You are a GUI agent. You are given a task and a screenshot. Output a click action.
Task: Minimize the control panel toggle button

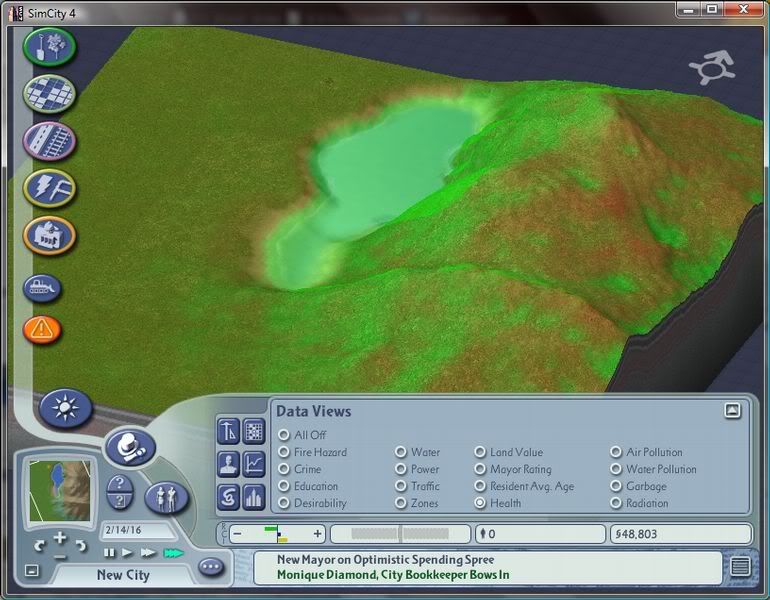(x=31, y=570)
